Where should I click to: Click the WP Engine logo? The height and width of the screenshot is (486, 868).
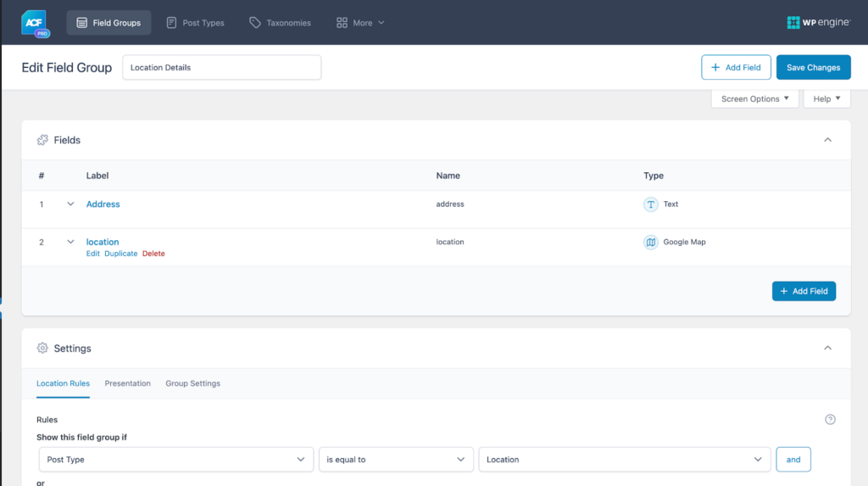pyautogui.click(x=817, y=23)
